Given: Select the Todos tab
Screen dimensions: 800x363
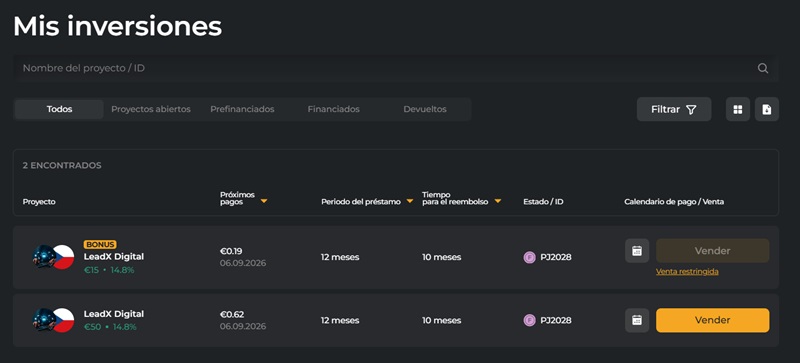Looking at the screenshot, I should (x=59, y=109).
